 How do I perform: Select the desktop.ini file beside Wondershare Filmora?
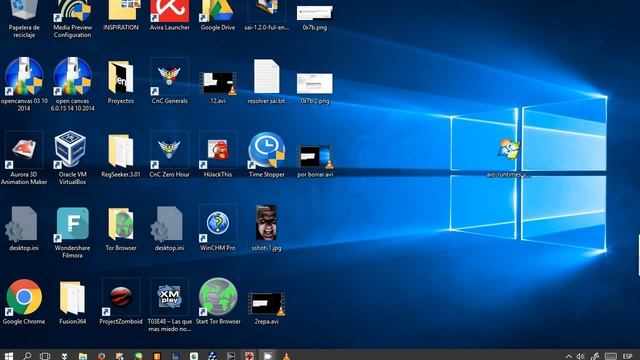[x=24, y=229]
